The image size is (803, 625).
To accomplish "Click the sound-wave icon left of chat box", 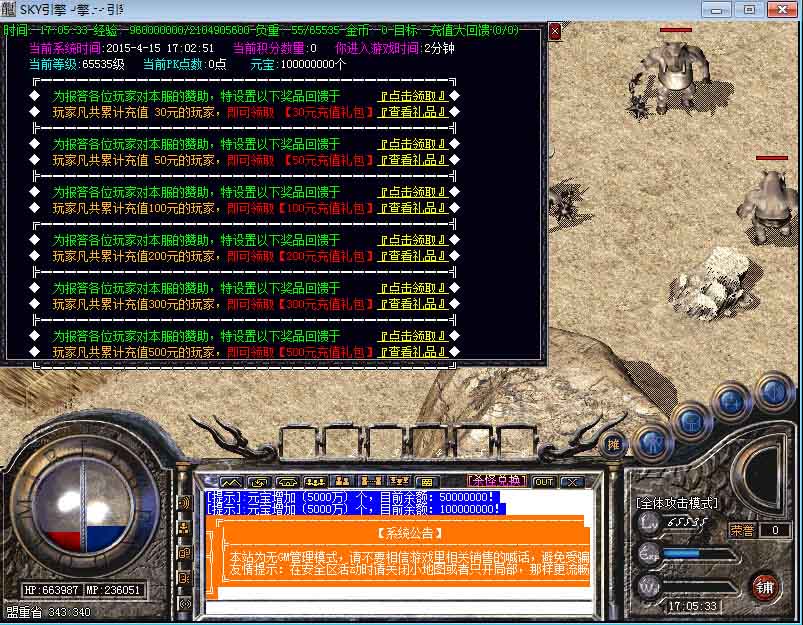I will click(184, 503).
